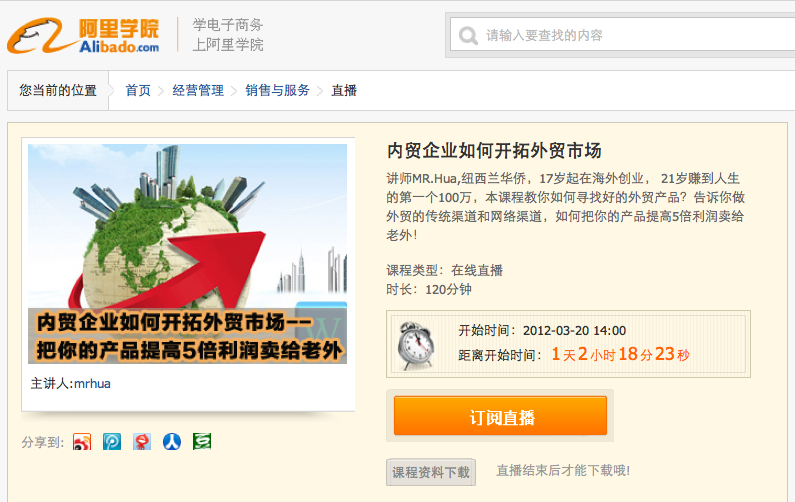This screenshot has width=795, height=502.
Task: Share to Sina Weibo icon
Action: (82, 442)
